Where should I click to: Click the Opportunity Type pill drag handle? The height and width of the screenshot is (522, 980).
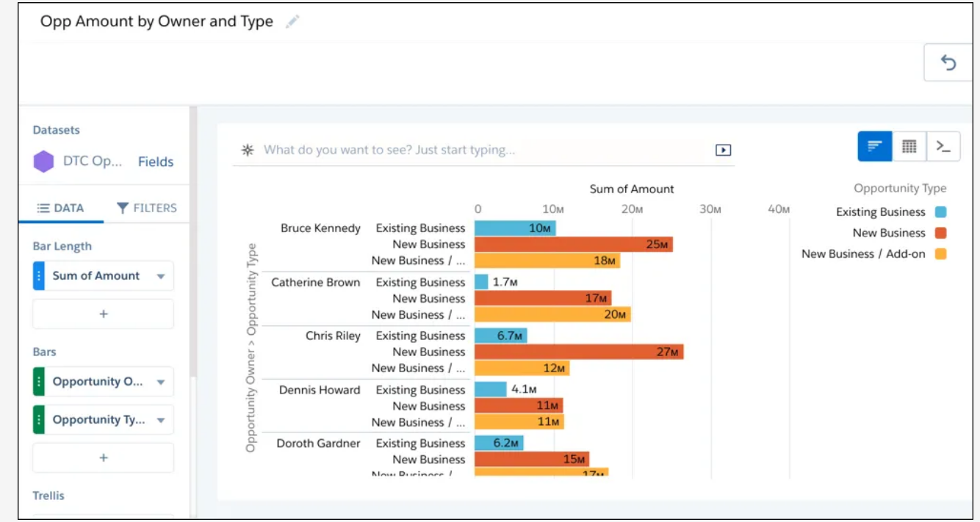[39, 420]
